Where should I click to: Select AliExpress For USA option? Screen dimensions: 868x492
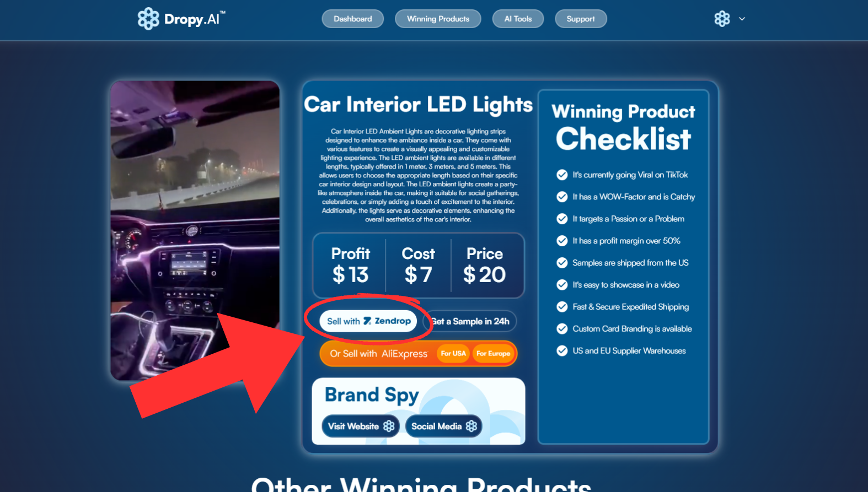pyautogui.click(x=453, y=354)
